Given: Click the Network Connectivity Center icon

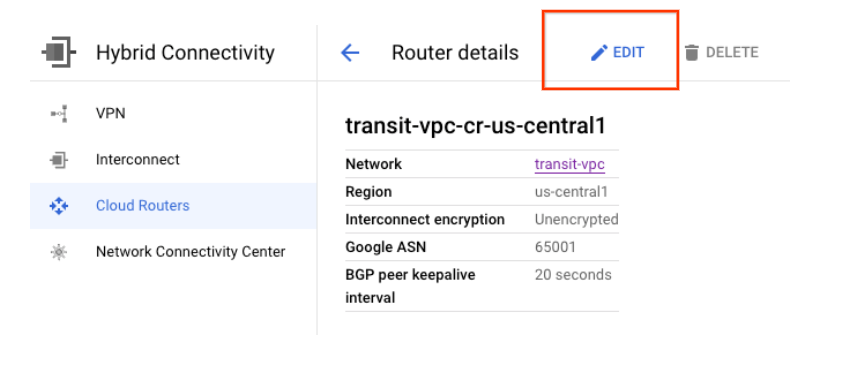Looking at the screenshot, I should 58,252.
